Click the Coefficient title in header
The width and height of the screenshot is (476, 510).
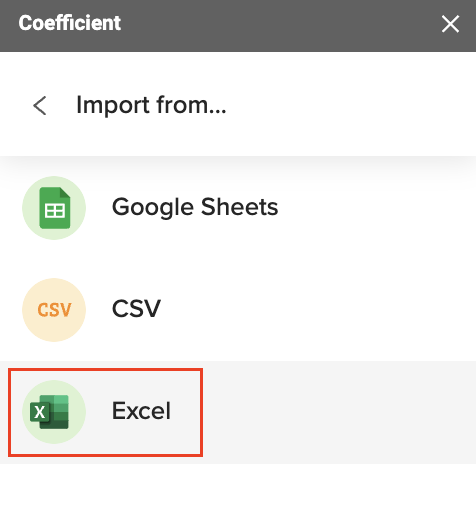click(x=69, y=23)
